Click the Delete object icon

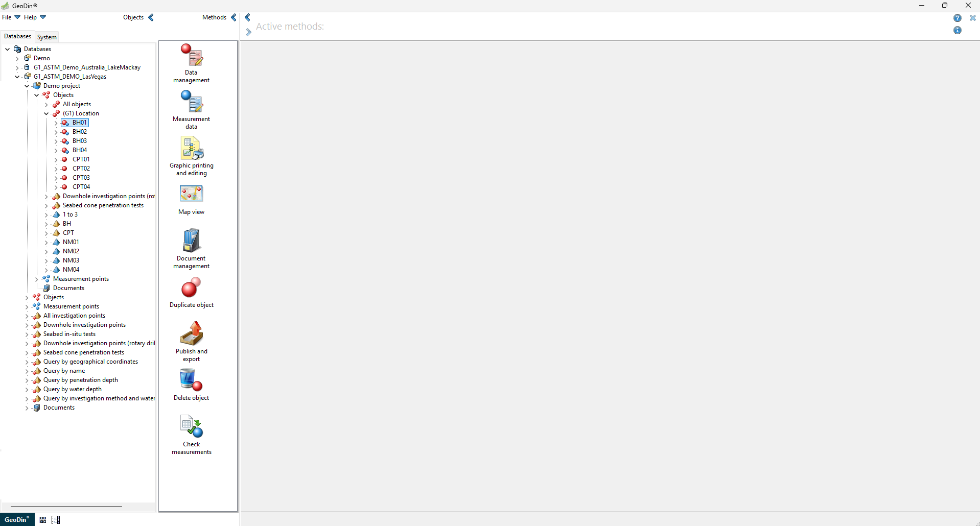[192, 380]
